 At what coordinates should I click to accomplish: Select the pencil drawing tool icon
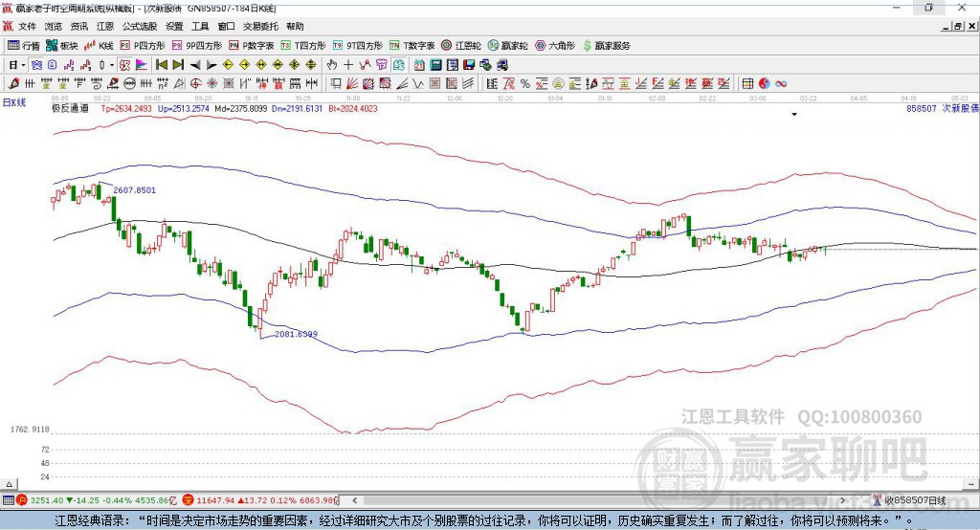13,84
